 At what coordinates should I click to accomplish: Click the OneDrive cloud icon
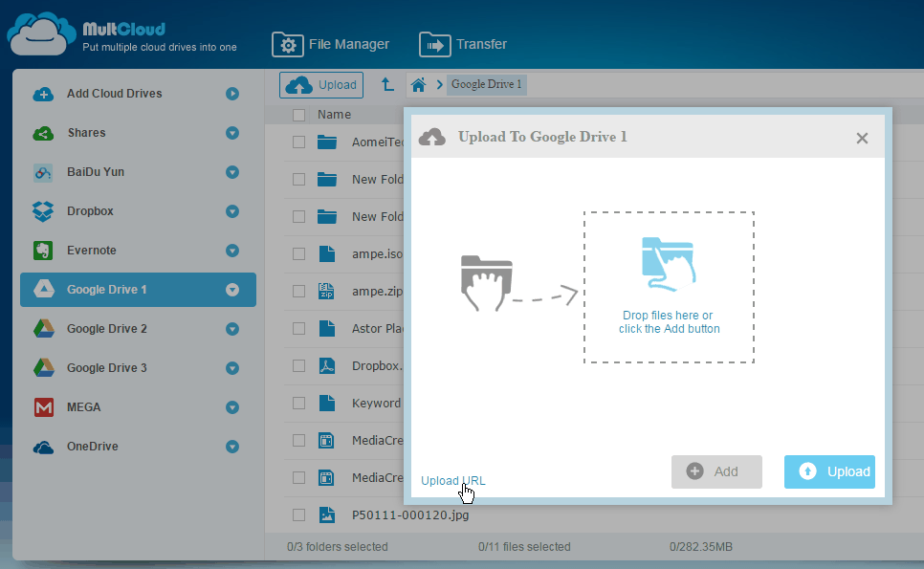(x=43, y=448)
